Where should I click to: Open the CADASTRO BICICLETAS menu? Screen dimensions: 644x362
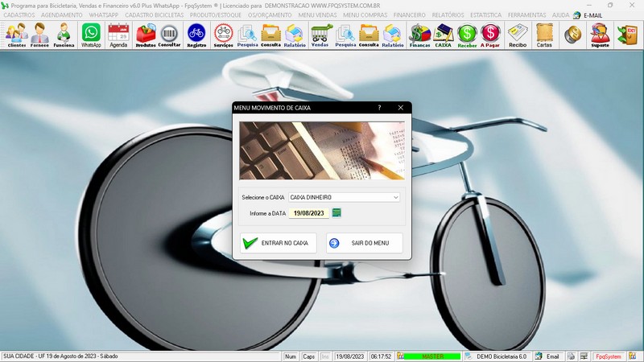pos(155,14)
